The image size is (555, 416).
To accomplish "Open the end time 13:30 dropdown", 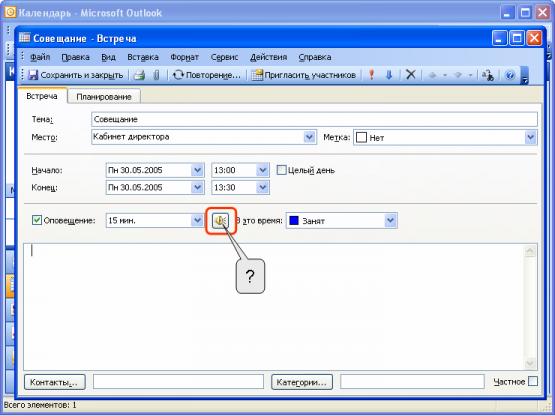I will tap(262, 187).
